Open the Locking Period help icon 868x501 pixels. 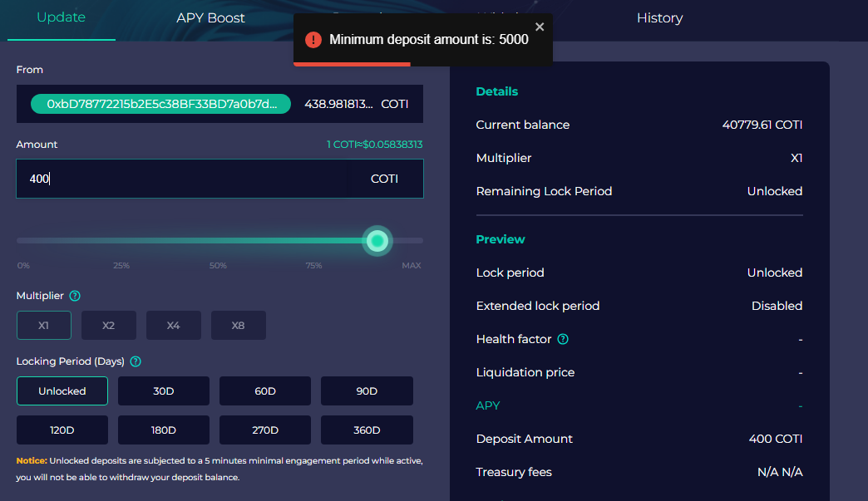point(136,361)
